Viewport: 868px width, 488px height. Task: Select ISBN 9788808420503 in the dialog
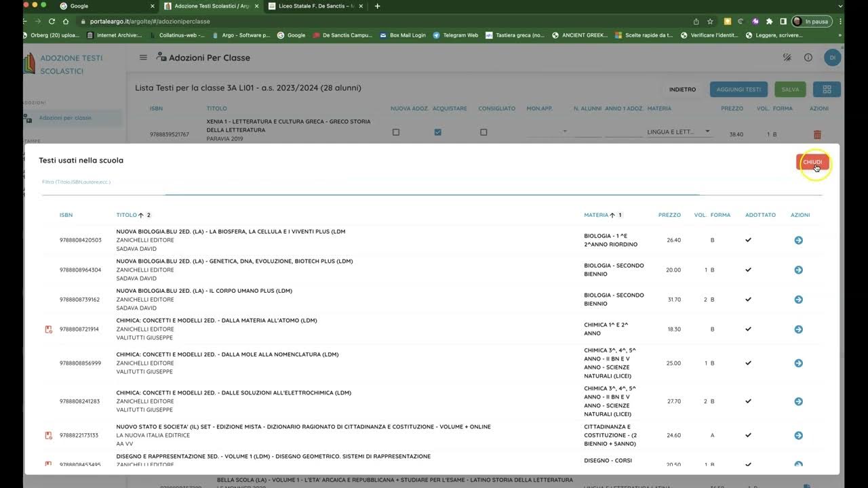[80, 240]
